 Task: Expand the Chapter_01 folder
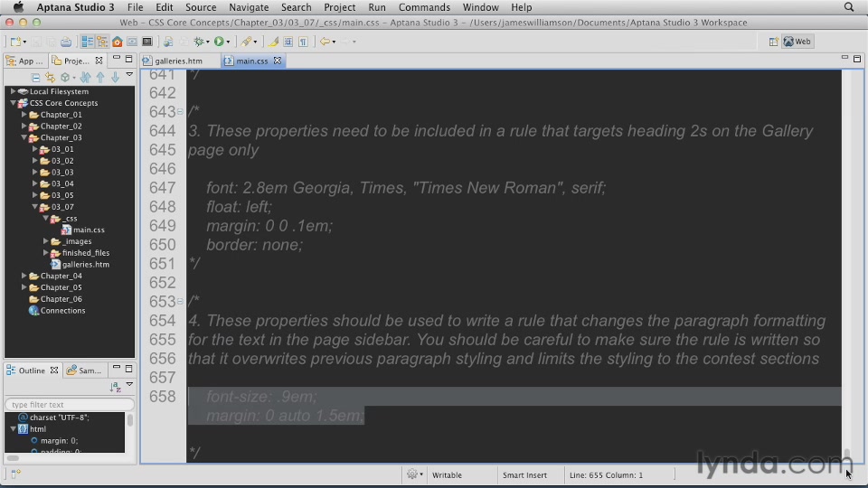pyautogui.click(x=24, y=115)
